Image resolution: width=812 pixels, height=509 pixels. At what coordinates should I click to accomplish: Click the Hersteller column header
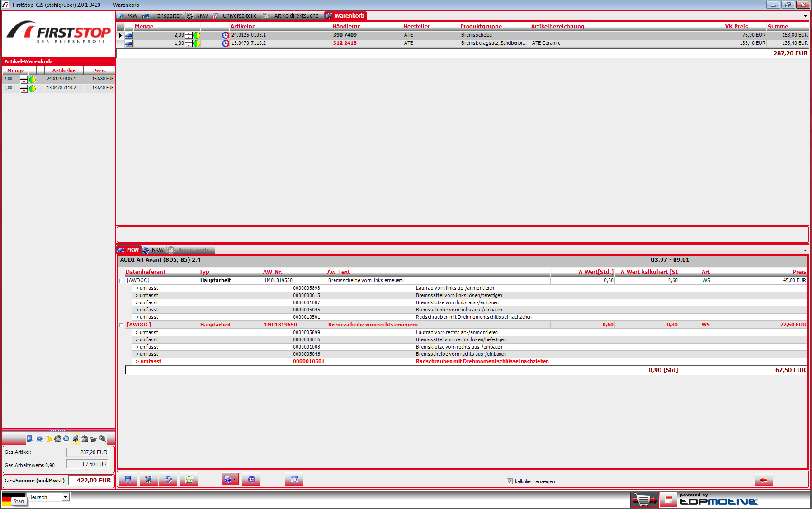coord(430,27)
